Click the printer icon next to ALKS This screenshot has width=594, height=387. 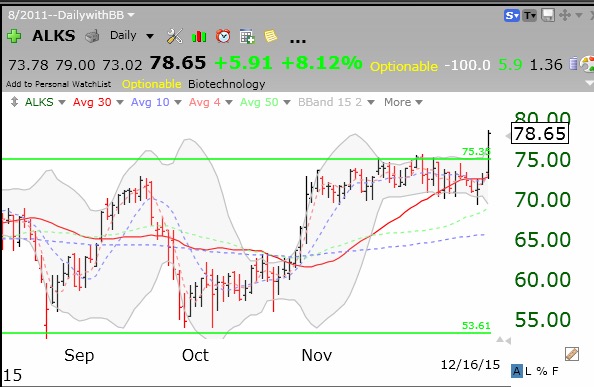click(x=92, y=36)
